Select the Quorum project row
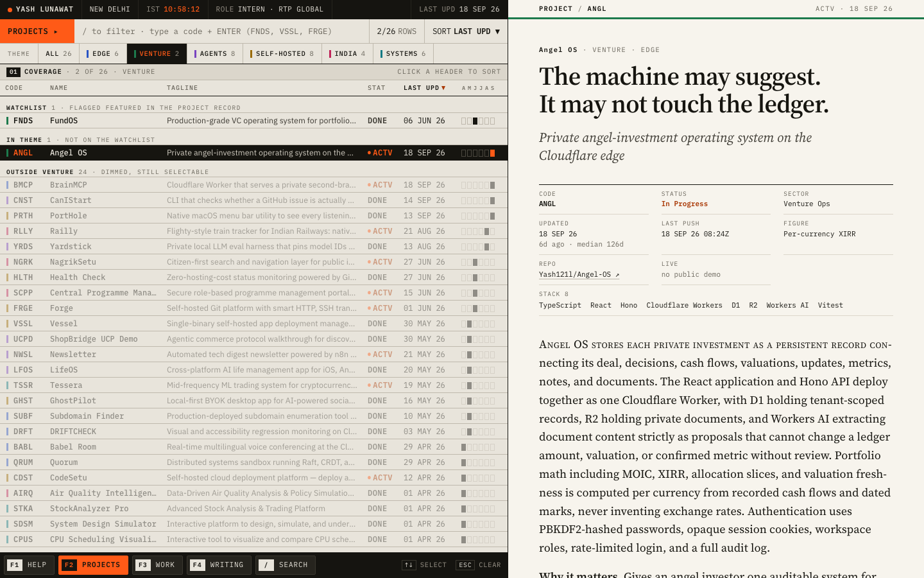The image size is (924, 578). [253, 462]
